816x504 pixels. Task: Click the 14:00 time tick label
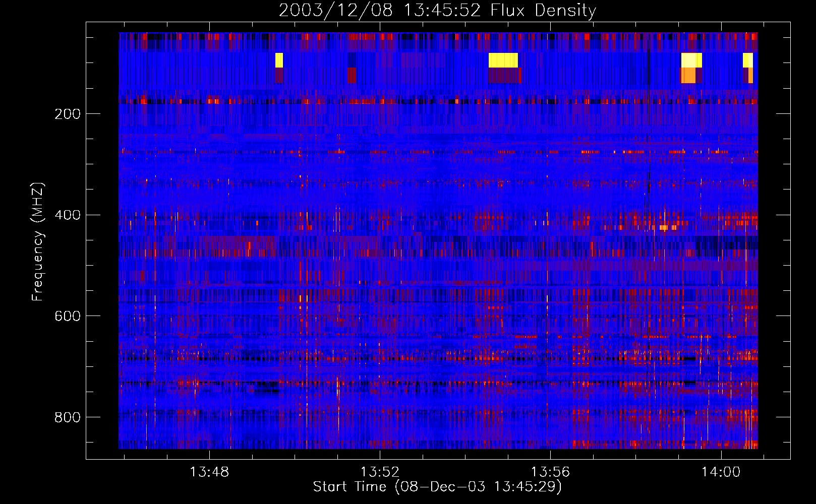coord(721,472)
